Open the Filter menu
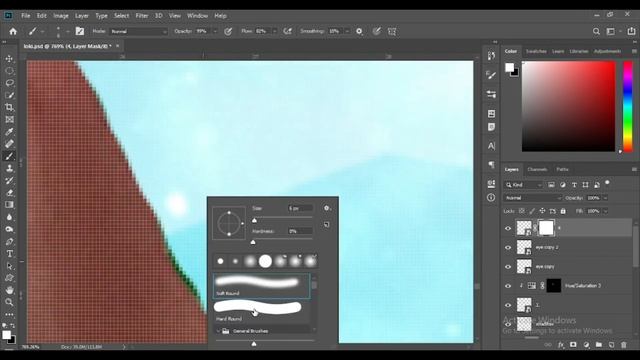This screenshot has width=640, height=360. coord(142,16)
